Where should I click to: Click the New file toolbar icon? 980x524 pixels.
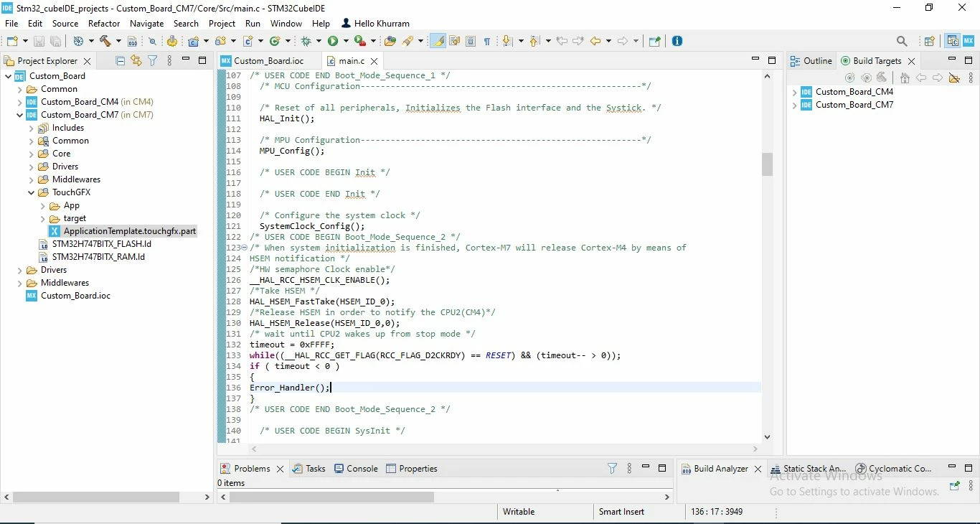coord(12,41)
